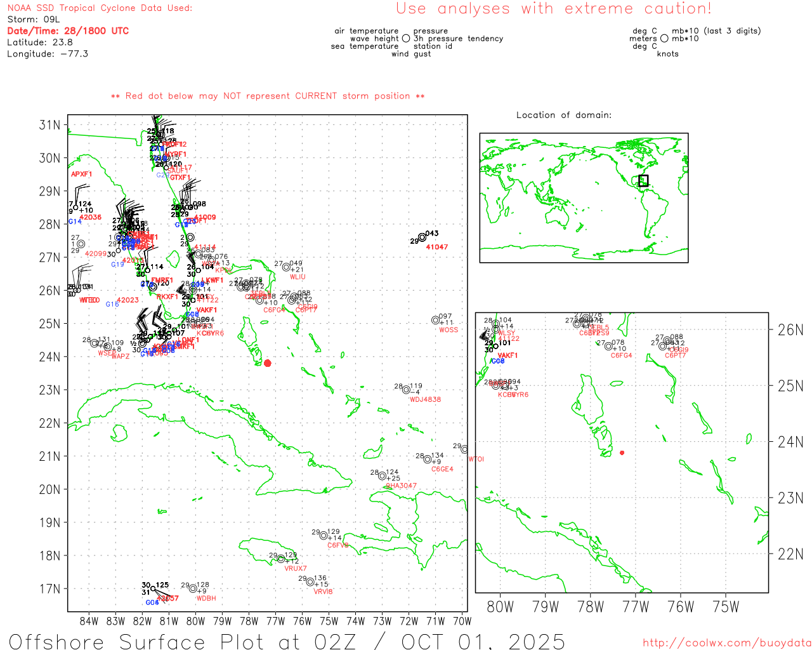
Task: Select buoy label 41009
Action: pos(205,217)
